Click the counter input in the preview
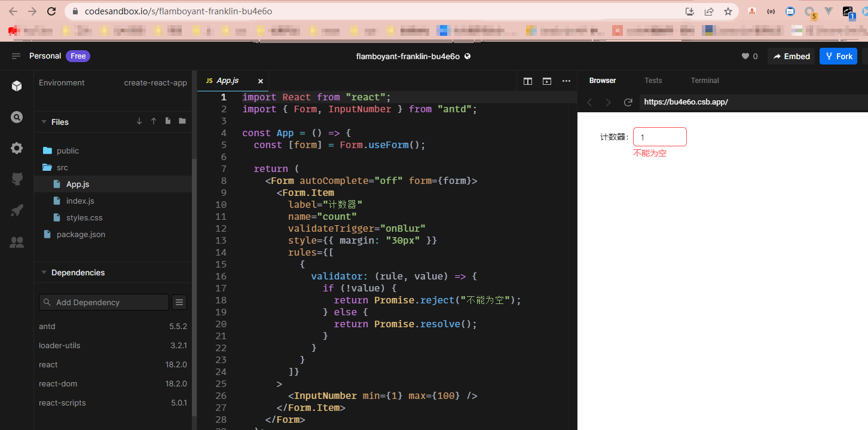Viewport: 868px width, 430px height. [x=659, y=136]
